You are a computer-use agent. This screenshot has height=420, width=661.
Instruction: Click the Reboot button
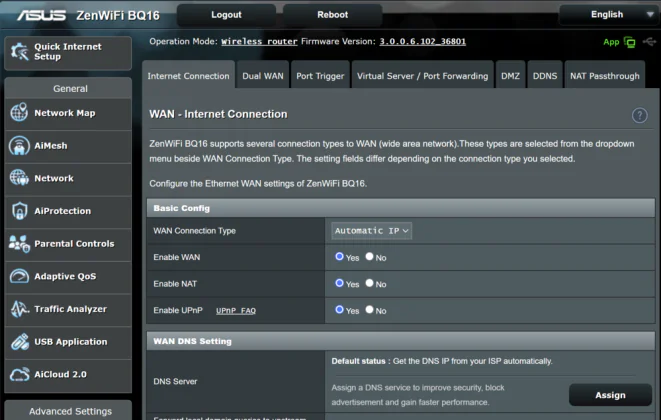pyautogui.click(x=333, y=15)
